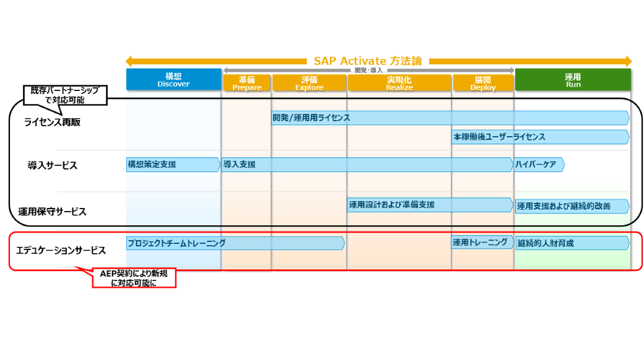
Task: Click the 運用設計および準備支援 bar
Action: click(x=430, y=205)
